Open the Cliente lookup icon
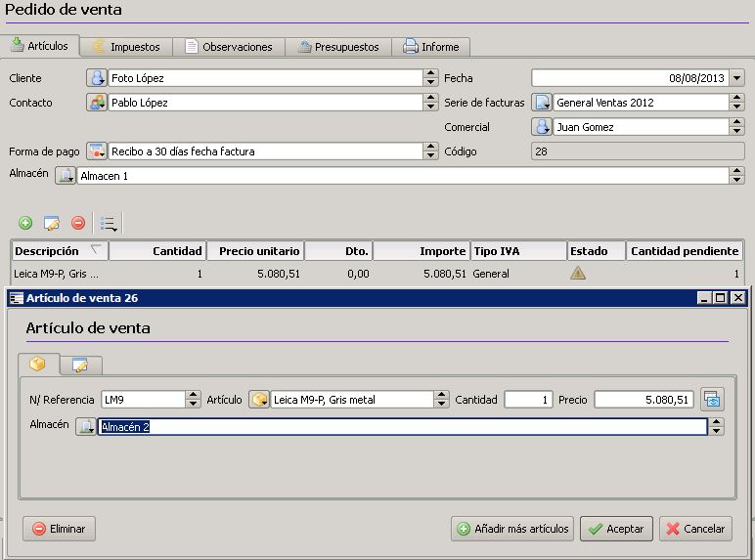This screenshot has width=755, height=560. coord(97,78)
